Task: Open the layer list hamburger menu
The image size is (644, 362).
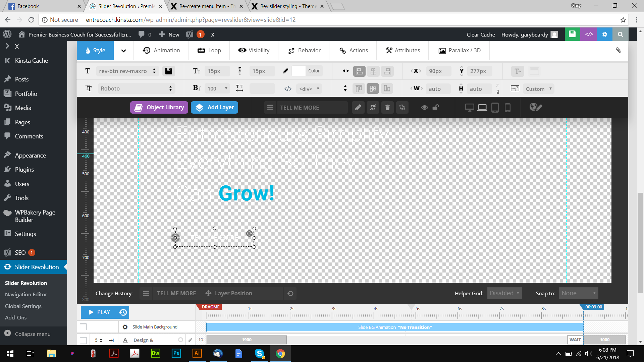Action: point(270,108)
